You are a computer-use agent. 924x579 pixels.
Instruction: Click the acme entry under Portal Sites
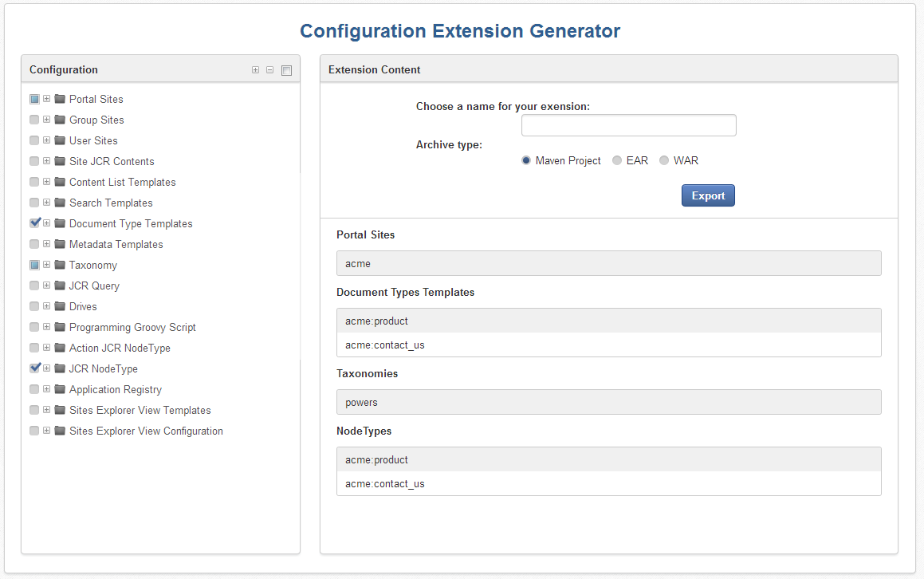609,263
